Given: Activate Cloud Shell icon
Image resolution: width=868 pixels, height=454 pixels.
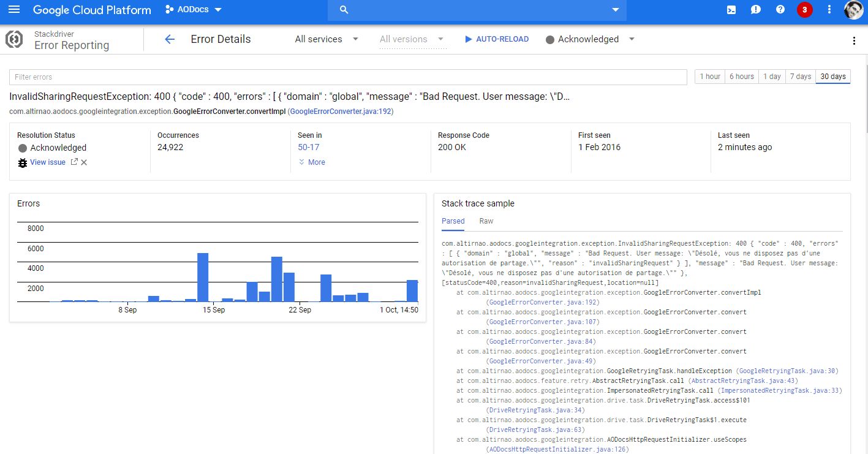Looking at the screenshot, I should (731, 10).
